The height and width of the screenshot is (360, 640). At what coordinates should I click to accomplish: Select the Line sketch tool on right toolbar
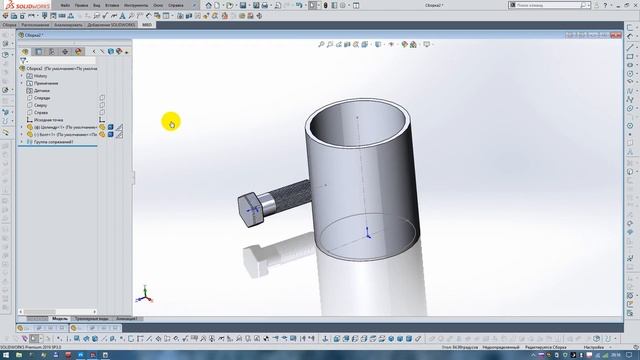[x=630, y=47]
